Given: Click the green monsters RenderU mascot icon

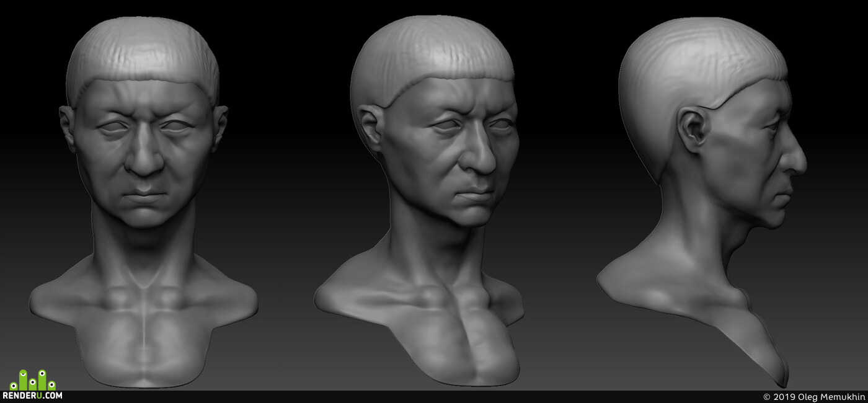Looking at the screenshot, I should pyautogui.click(x=32, y=380).
